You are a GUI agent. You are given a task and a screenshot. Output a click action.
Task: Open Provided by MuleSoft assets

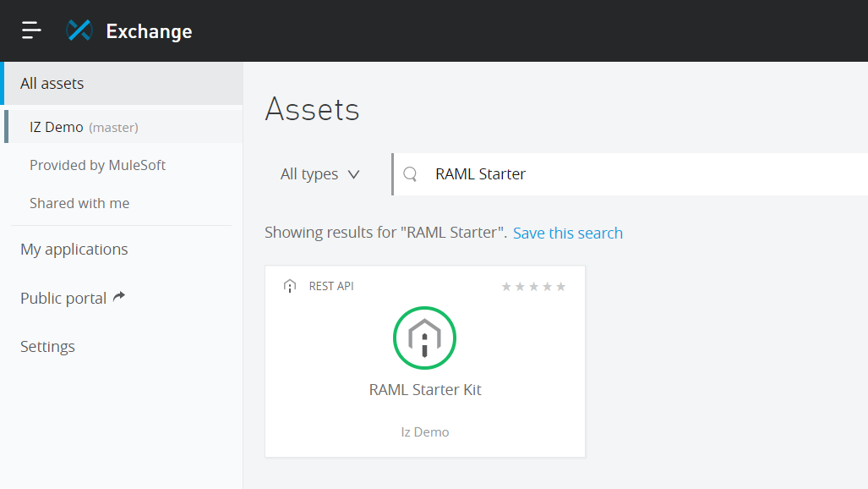(x=97, y=165)
